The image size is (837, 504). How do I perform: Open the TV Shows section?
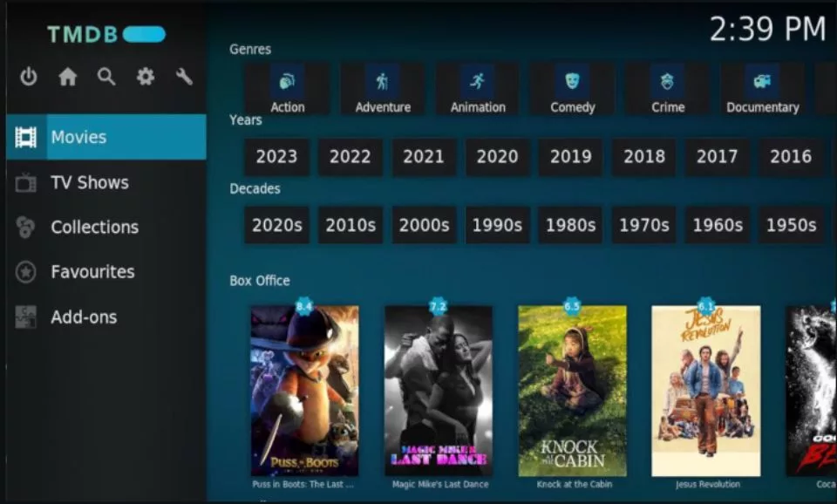pos(106,182)
